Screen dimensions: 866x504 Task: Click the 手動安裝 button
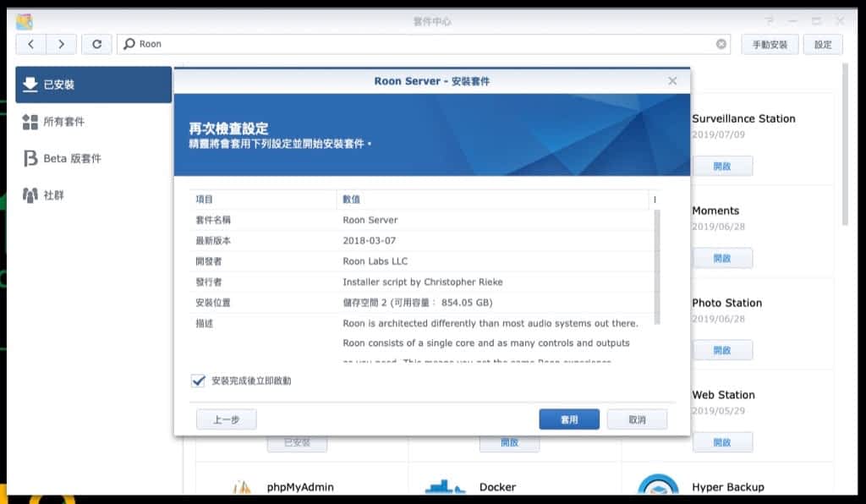(x=770, y=44)
